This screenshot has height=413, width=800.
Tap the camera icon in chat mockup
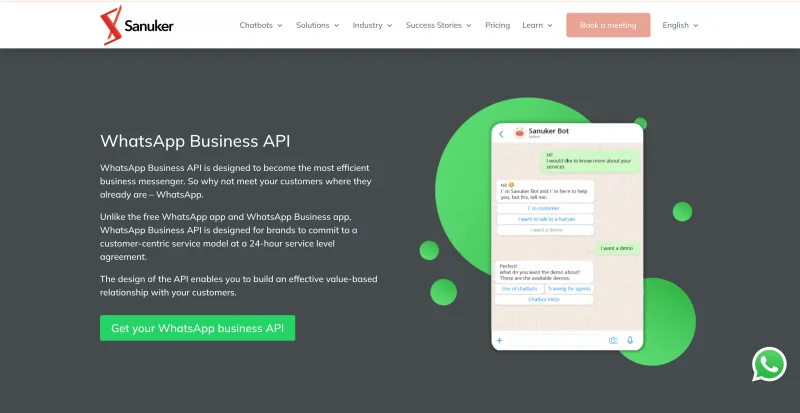pyautogui.click(x=613, y=341)
